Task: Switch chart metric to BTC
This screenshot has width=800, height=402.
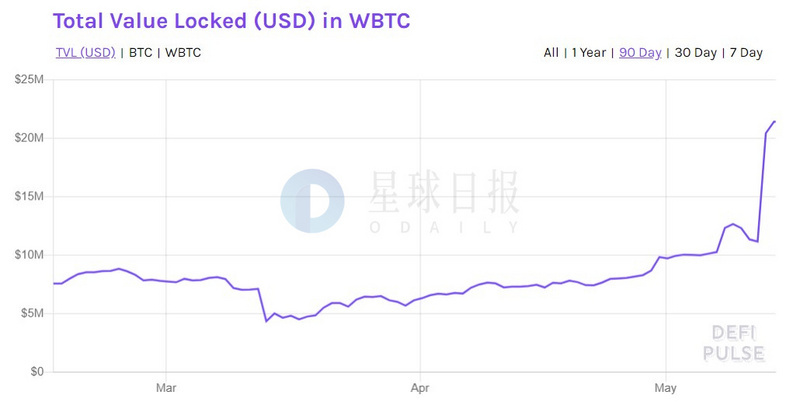Action: tap(140, 52)
